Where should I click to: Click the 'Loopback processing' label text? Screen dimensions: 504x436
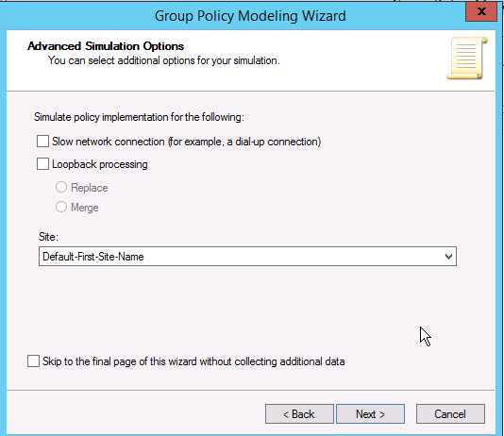(100, 164)
